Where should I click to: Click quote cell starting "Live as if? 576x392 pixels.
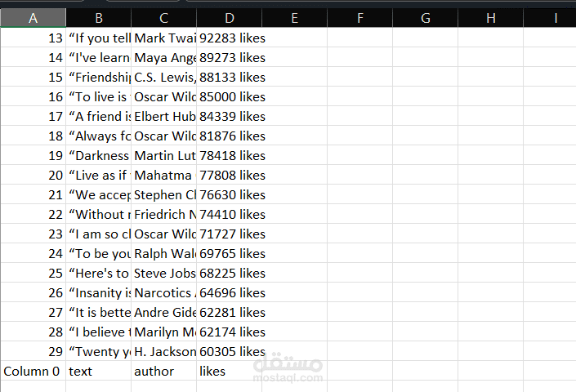pyautogui.click(x=98, y=175)
